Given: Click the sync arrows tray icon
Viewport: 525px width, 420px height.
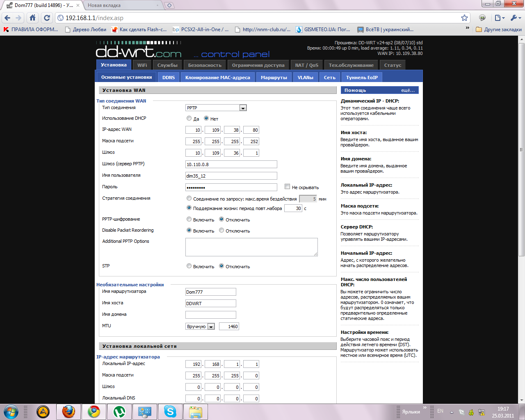Looking at the screenshot, I should click(461, 412).
